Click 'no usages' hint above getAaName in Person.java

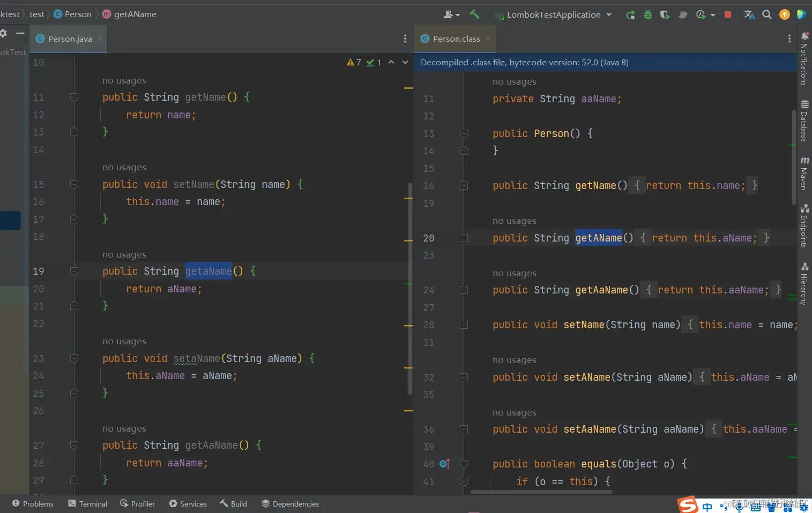click(124, 429)
